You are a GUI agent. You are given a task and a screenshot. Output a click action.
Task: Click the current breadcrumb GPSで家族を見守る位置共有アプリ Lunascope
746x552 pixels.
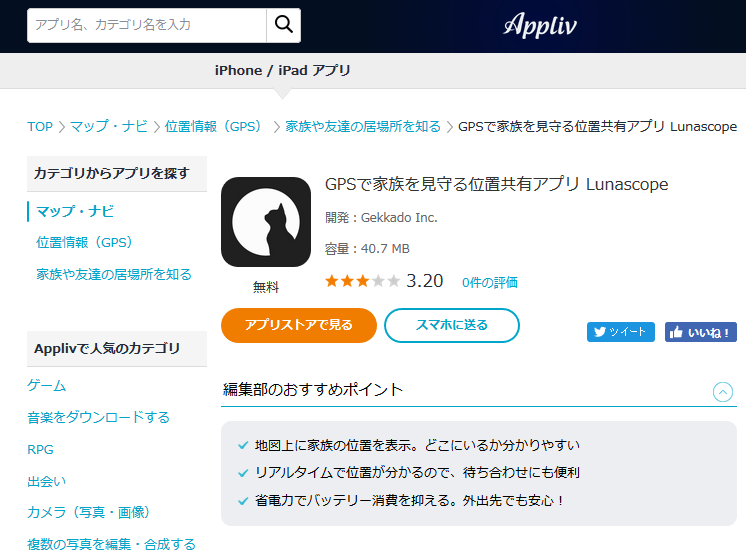coord(597,127)
